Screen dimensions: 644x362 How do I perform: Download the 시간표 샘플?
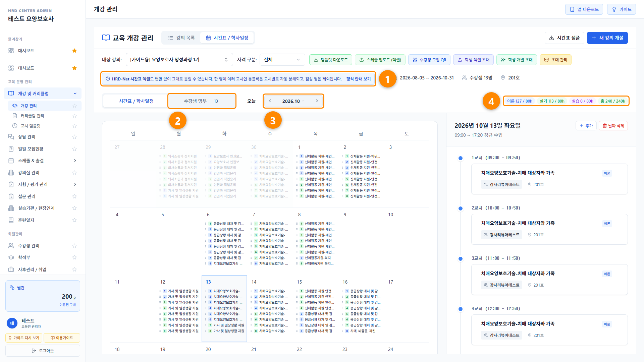tap(565, 38)
